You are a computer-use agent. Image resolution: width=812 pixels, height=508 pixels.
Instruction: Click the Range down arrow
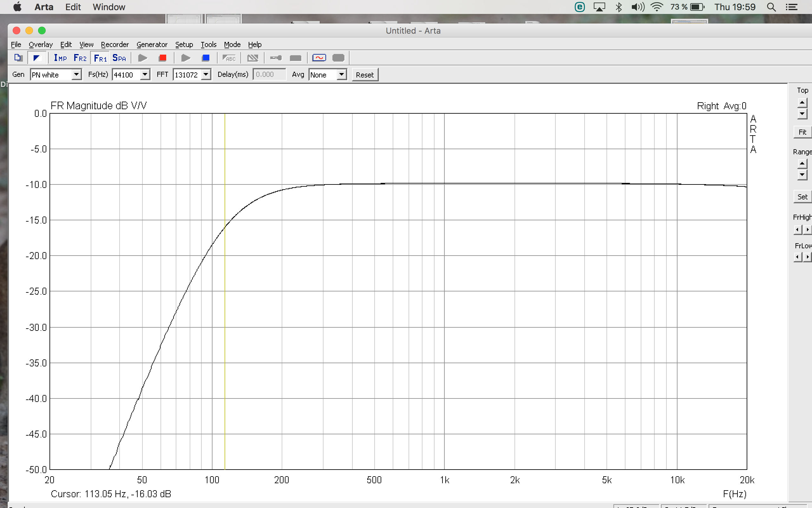(x=802, y=175)
